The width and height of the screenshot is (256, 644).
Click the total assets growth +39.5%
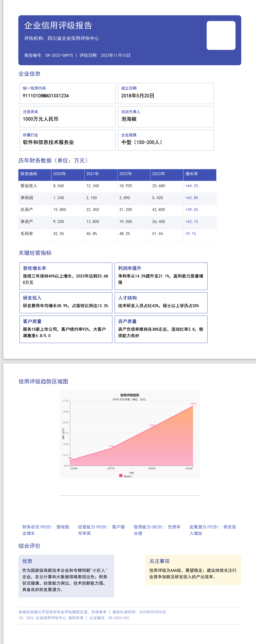tap(192, 210)
